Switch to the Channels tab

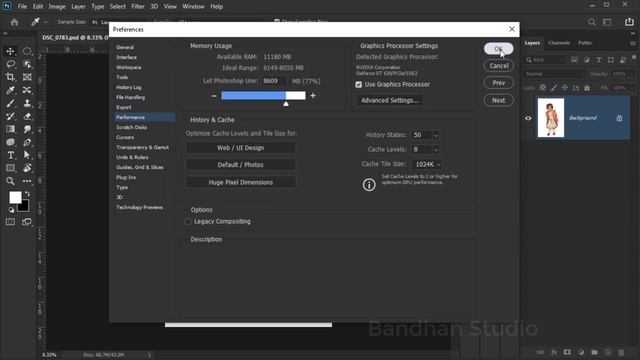coord(559,43)
